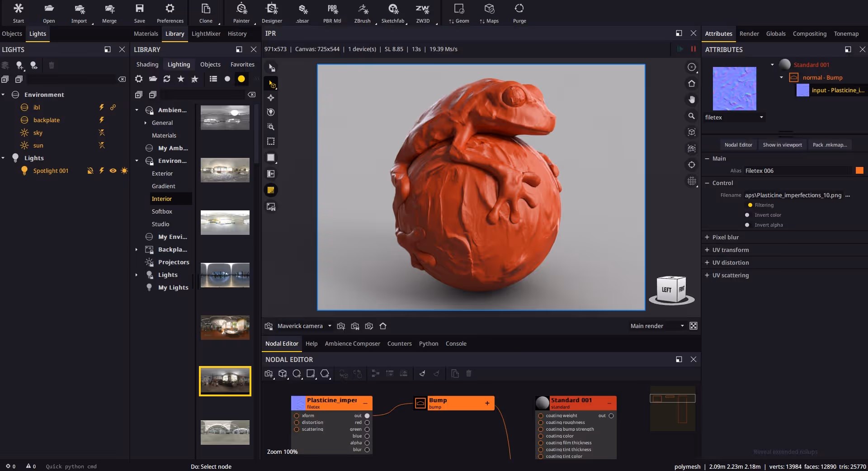This screenshot has width=868, height=471.
Task: Select the magnifier zoom tool in IPR
Action: (692, 116)
